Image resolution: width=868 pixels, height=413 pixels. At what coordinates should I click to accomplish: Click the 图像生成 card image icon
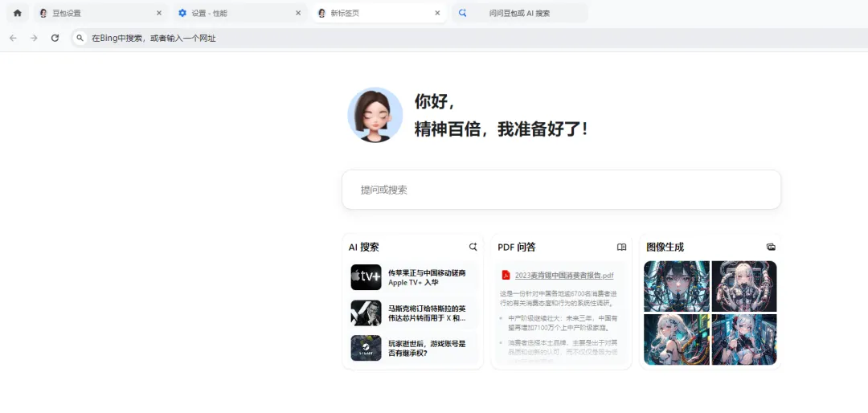point(771,247)
